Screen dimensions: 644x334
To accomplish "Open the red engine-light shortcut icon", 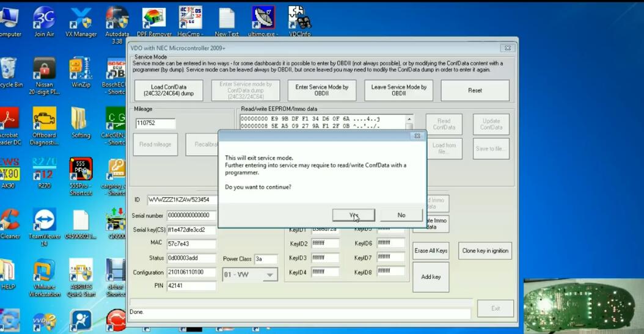I will [x=116, y=321].
